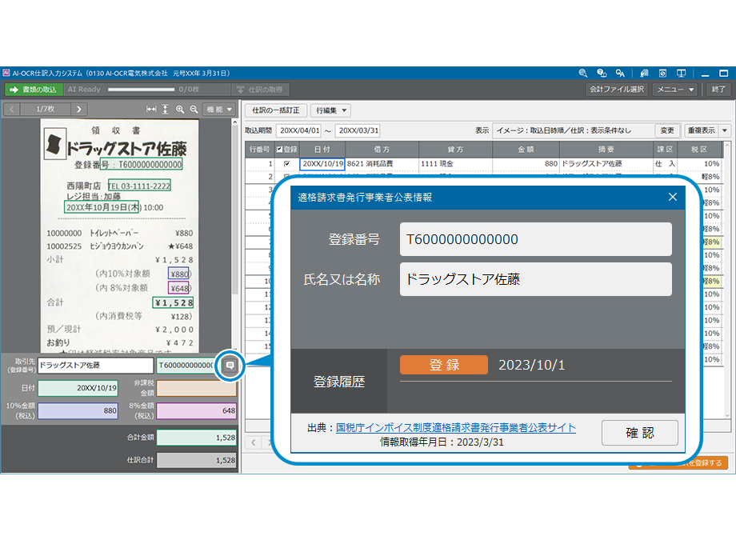The height and width of the screenshot is (560, 736).
Task: Click the 合計金額 field
Action: (x=197, y=438)
